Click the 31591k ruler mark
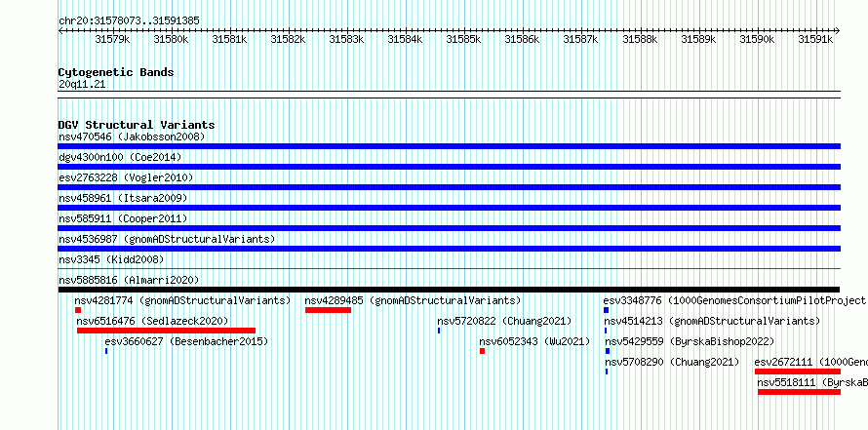 pos(815,39)
